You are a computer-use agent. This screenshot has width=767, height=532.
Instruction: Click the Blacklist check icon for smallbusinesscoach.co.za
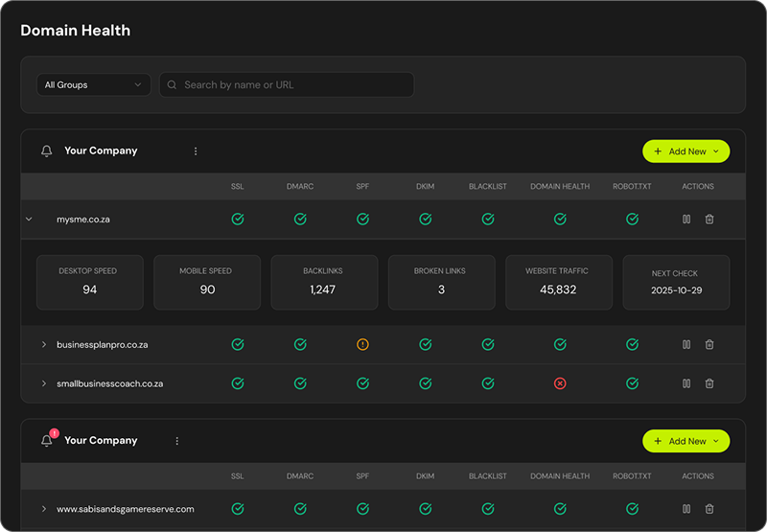(x=488, y=383)
